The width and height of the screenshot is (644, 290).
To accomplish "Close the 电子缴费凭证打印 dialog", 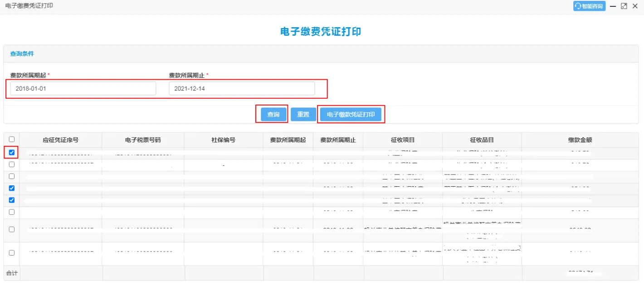I will coord(635,6).
